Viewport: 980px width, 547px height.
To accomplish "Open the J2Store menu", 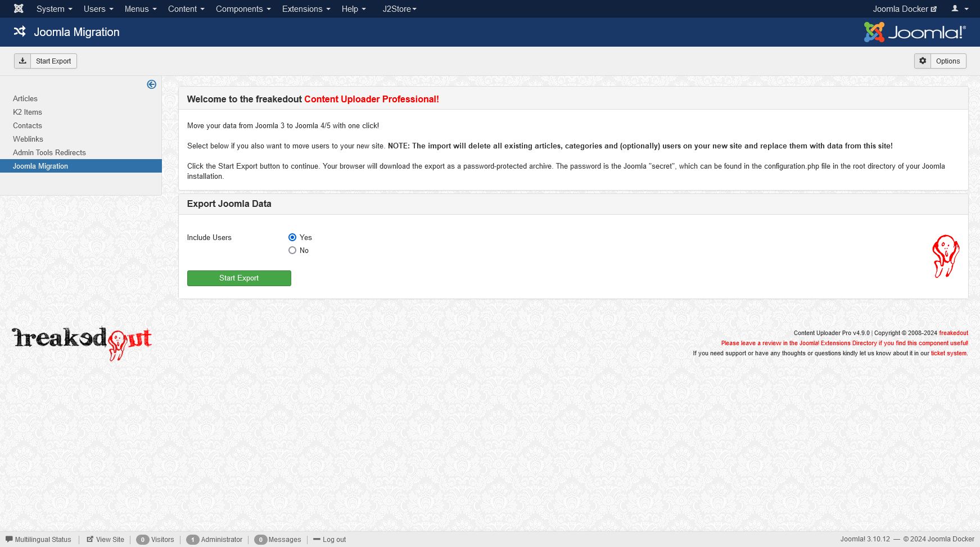I will pos(400,9).
